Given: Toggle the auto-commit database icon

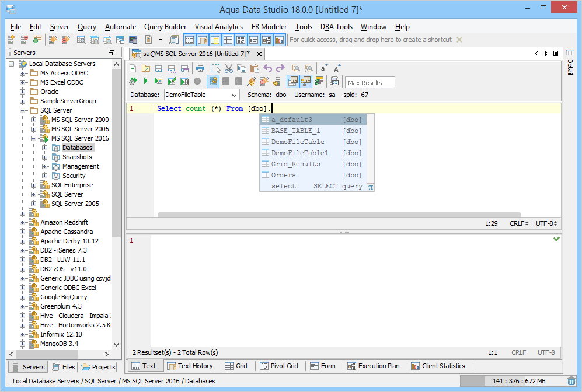Looking at the screenshot, I should pyautogui.click(x=213, y=81).
